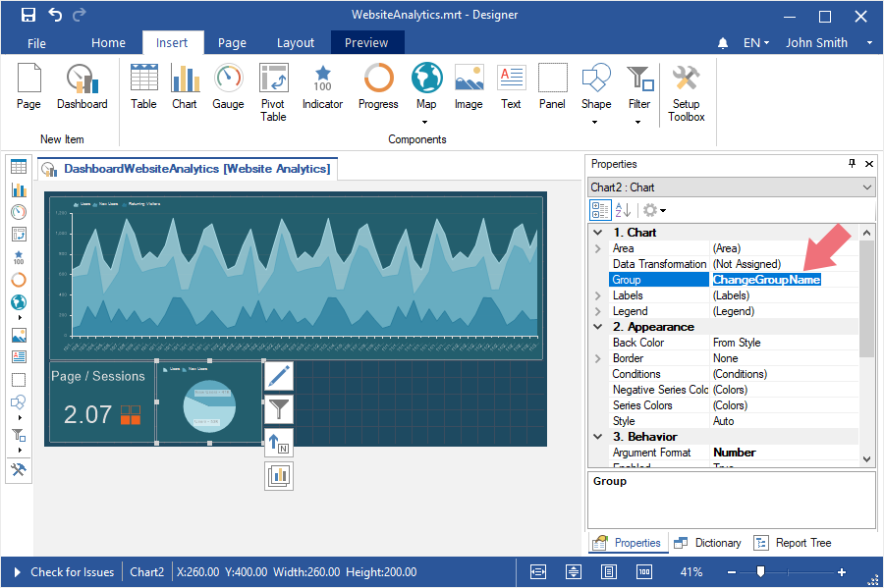Screen dimensions: 884x588
Task: Toggle alphabetical sort in Properties panel
Action: click(x=623, y=210)
